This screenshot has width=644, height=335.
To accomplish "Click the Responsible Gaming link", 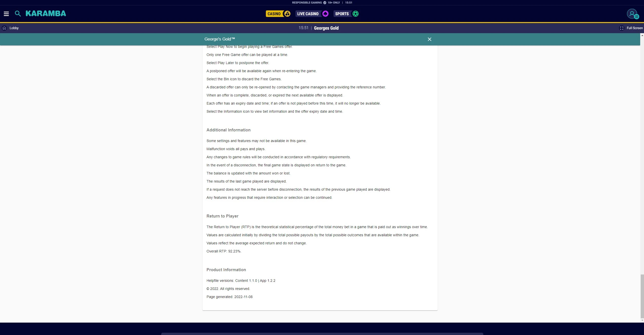I will click(x=307, y=3).
